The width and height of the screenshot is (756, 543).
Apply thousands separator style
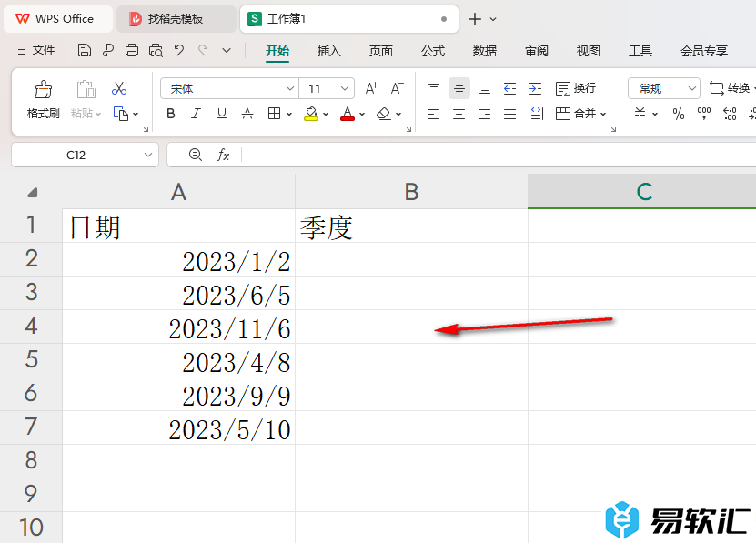[x=704, y=114]
